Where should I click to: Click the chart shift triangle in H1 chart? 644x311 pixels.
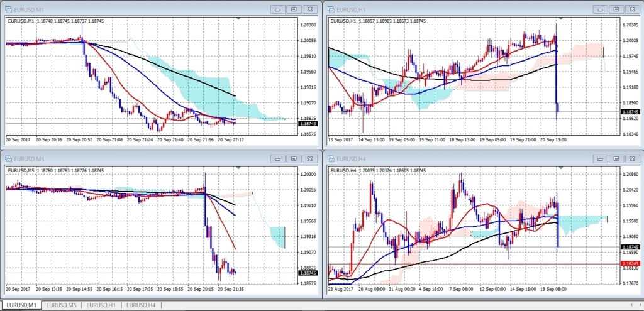point(560,18)
